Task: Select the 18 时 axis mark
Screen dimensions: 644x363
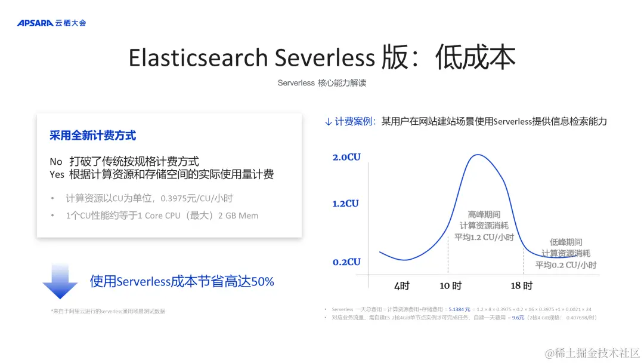Action: [x=522, y=285]
